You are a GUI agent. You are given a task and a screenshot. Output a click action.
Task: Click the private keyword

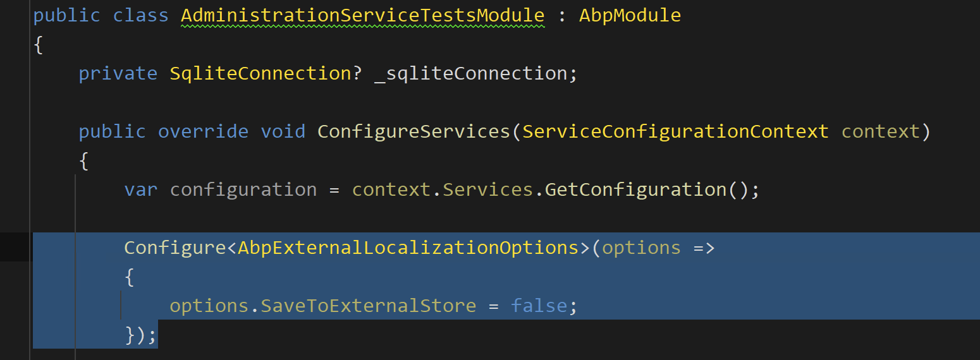[x=118, y=73]
